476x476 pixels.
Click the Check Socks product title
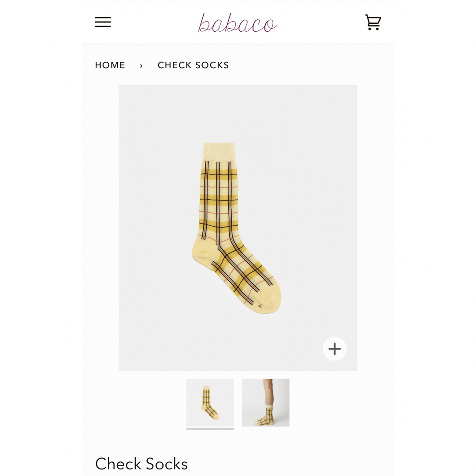(x=141, y=464)
